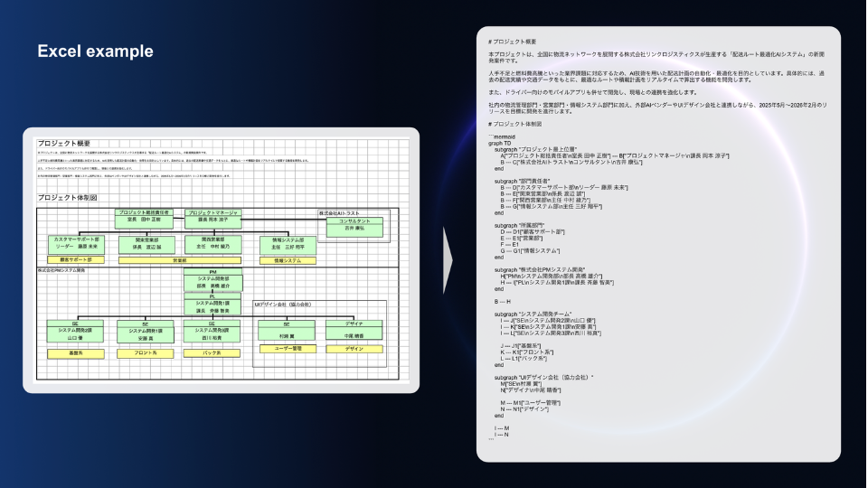Click the yellow バック系 label
The height and width of the screenshot is (488, 868).
tap(212, 353)
